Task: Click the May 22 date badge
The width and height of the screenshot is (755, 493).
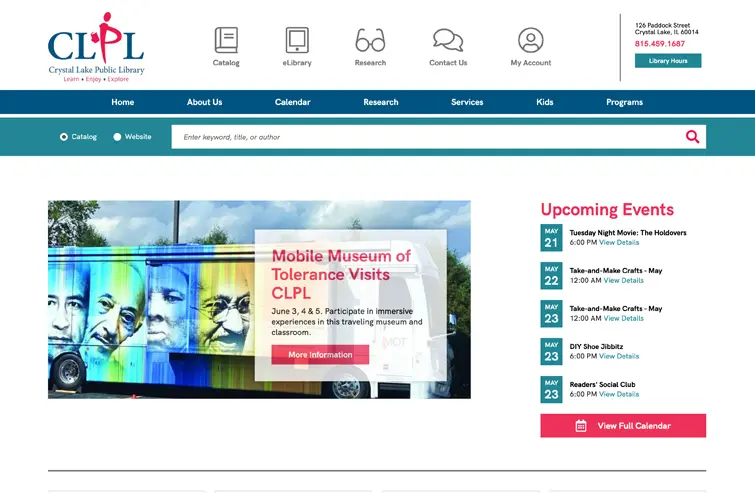Action: pos(551,276)
